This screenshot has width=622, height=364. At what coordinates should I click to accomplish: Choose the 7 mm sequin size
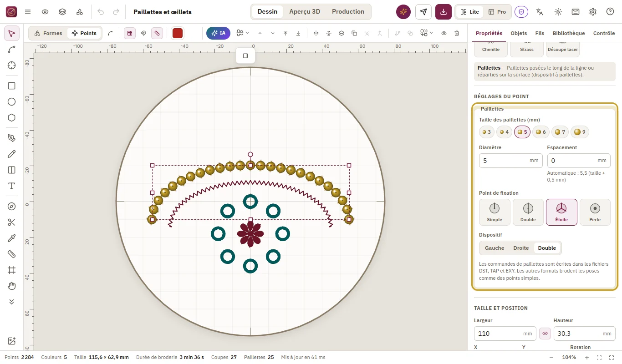[560, 132]
